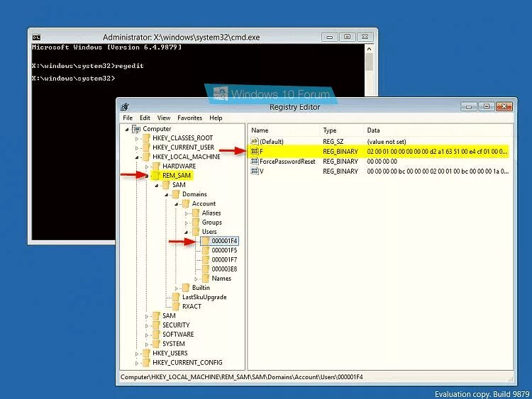Image resolution: width=532 pixels, height=399 pixels.
Task: Click the 000003E8 folder icon
Action: click(x=206, y=269)
